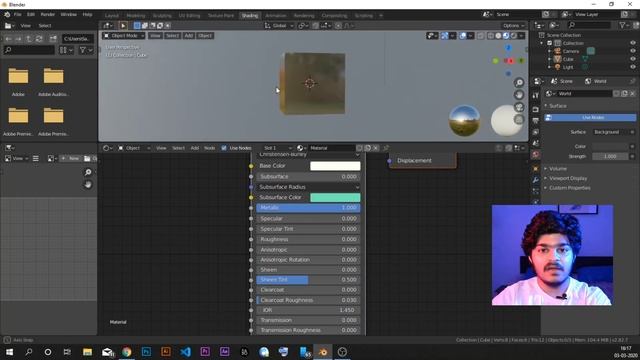The height and width of the screenshot is (360, 640).
Task: Toggle Collection exclude checkbox in outliner
Action: pos(549,43)
